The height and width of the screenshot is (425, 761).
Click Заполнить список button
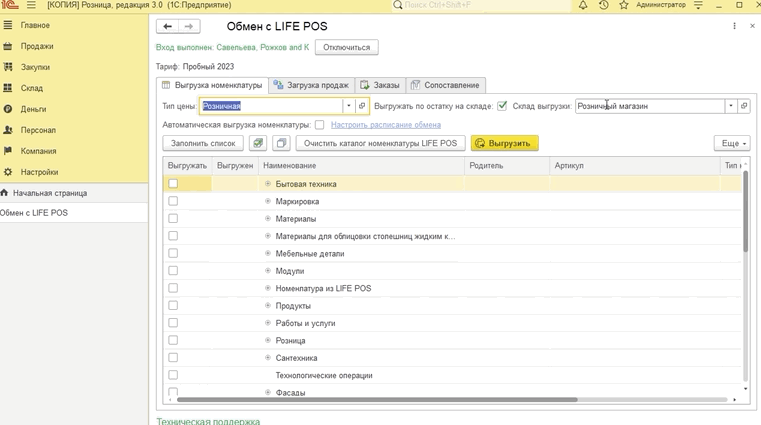tap(203, 143)
